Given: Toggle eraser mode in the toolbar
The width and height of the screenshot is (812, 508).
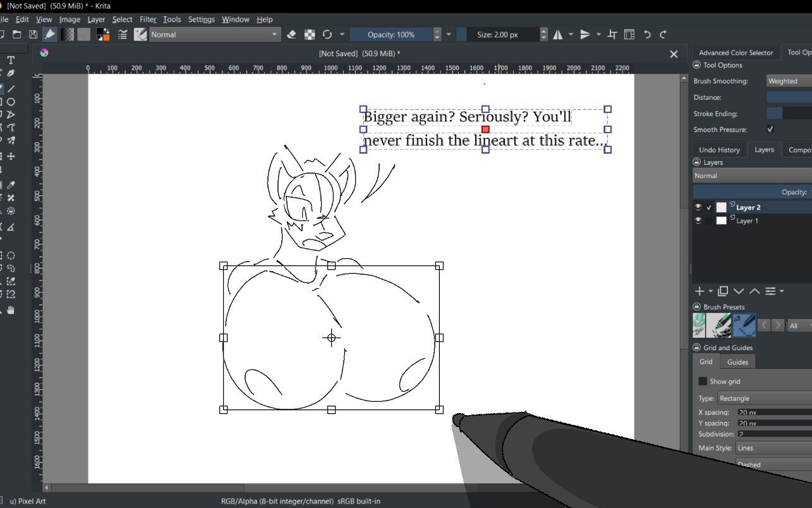Looking at the screenshot, I should [x=292, y=35].
